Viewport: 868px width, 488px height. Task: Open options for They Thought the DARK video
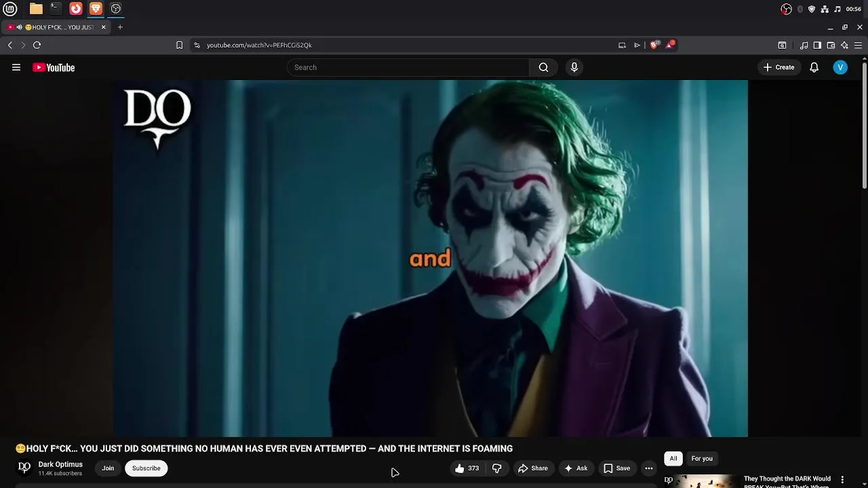pos(842,480)
